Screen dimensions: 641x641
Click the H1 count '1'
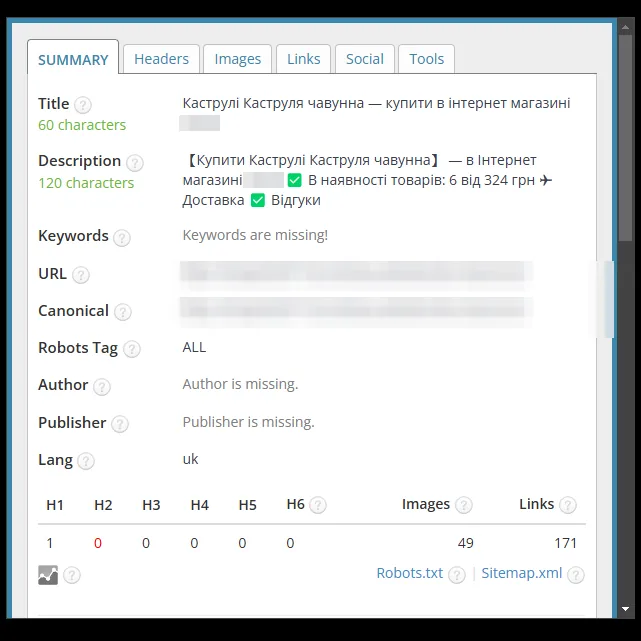[50, 543]
